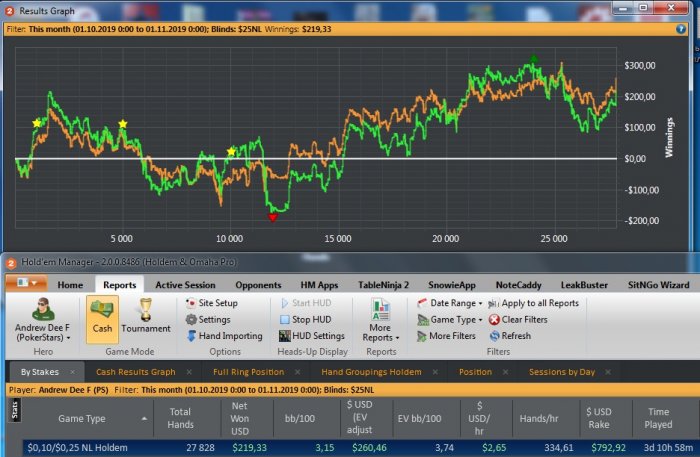Open TableNinja 2 tab

pos(383,285)
